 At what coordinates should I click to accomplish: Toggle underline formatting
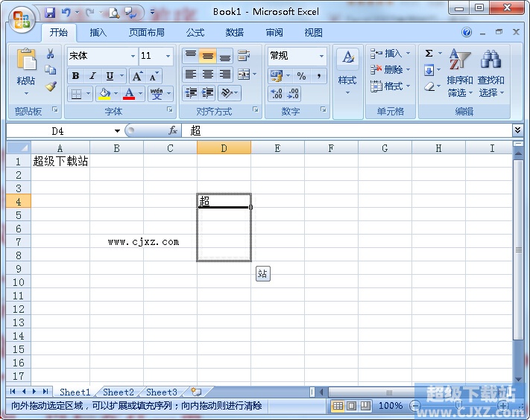tap(110, 76)
